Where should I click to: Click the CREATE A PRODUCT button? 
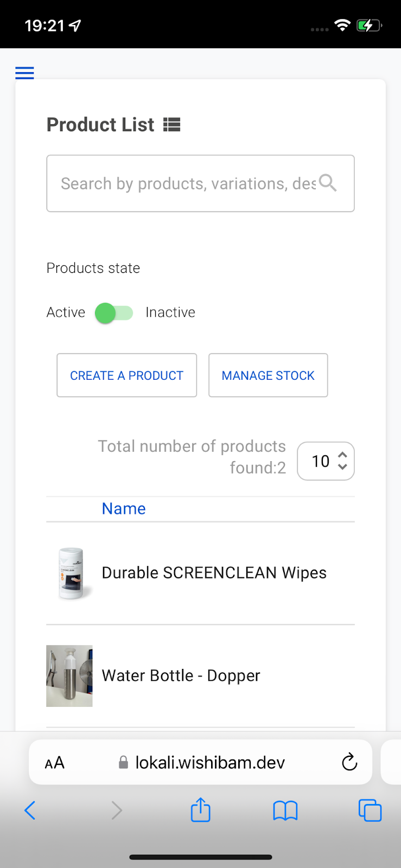(x=127, y=375)
